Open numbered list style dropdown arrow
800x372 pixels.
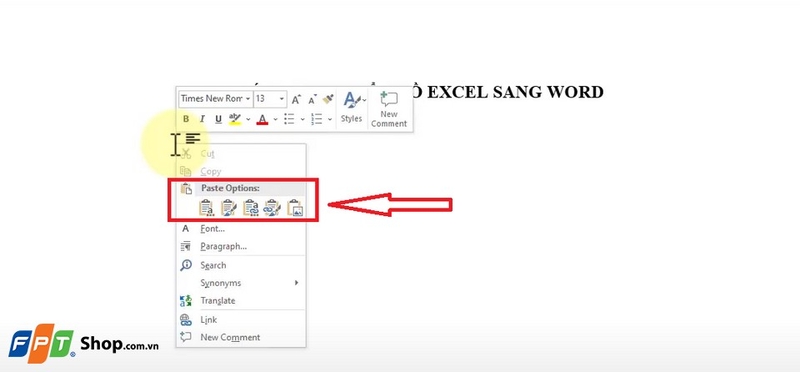coord(330,119)
